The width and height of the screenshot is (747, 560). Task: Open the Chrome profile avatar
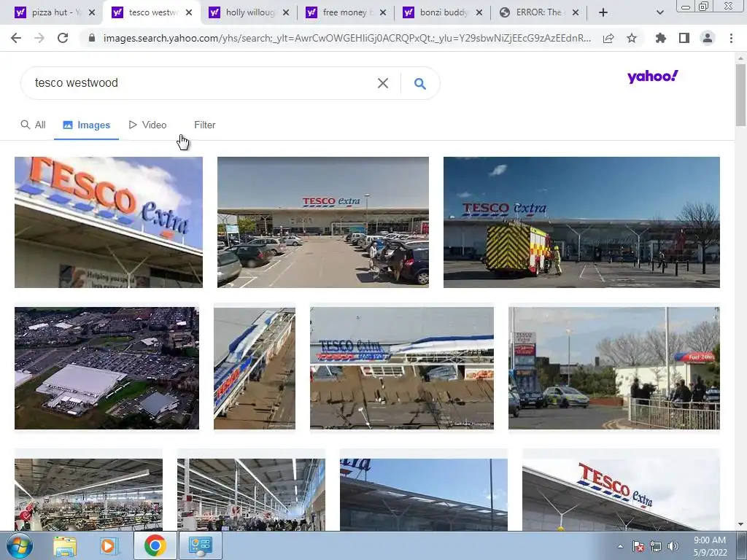708,38
